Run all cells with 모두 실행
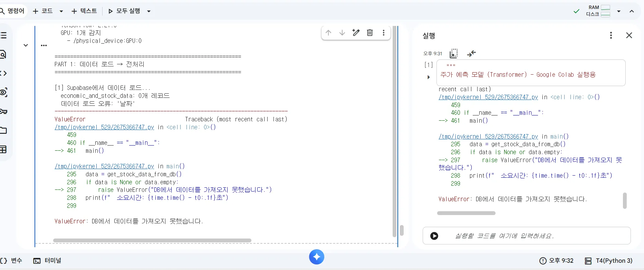This screenshot has width=644, height=270. [x=124, y=11]
